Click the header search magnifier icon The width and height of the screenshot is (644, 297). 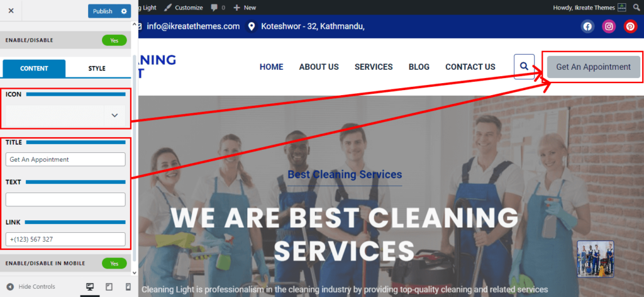click(524, 67)
